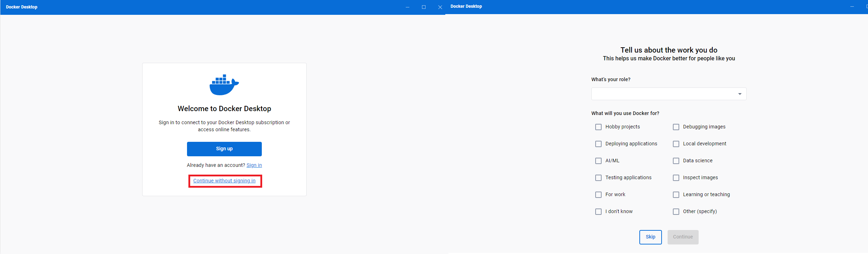Image resolution: width=868 pixels, height=254 pixels.
Task: Select the AI/ML checkbox
Action: (x=598, y=161)
